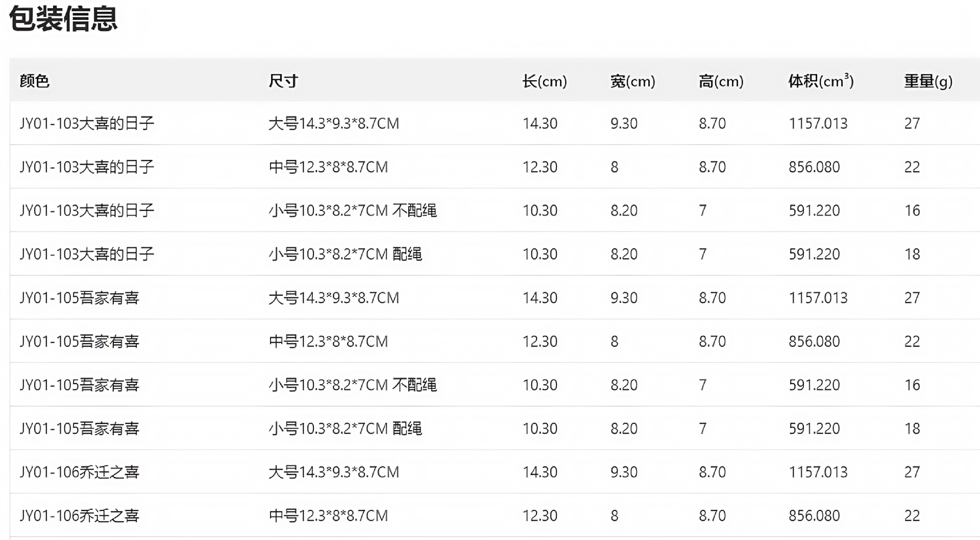Select 中号12.3*8*8.7CM size for JY01-106乔迁之喜
The image size is (980, 540).
328,515
